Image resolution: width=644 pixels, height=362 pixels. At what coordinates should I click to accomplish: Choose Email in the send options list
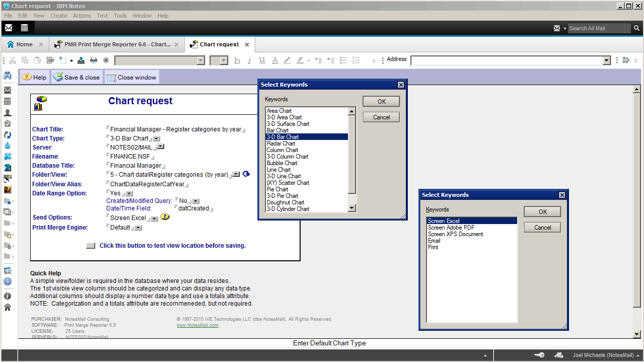(434, 241)
